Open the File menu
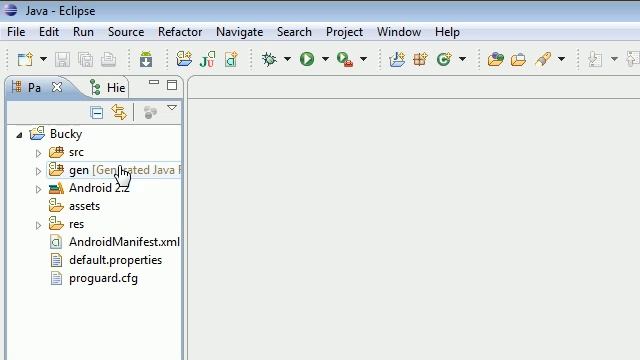This screenshot has width=640, height=360. tap(16, 32)
